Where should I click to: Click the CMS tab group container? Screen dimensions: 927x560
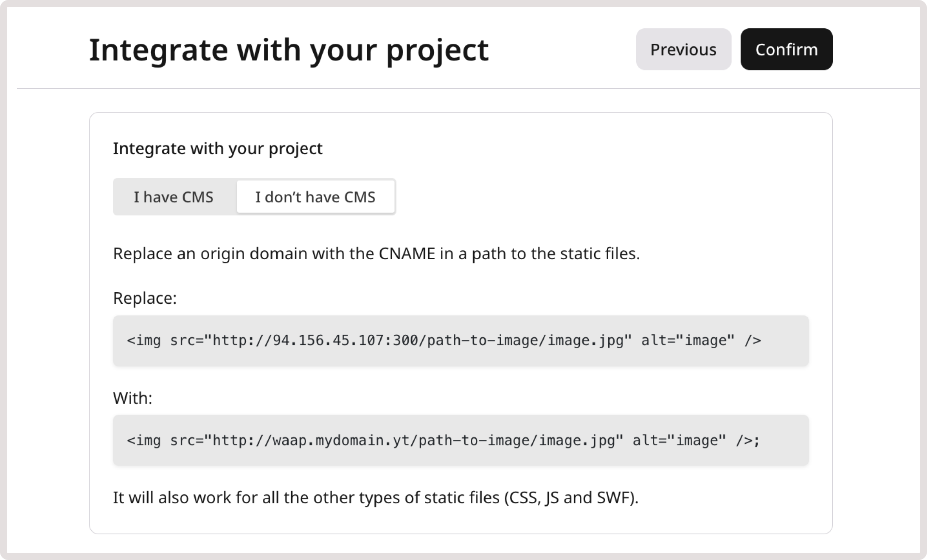[x=254, y=196]
